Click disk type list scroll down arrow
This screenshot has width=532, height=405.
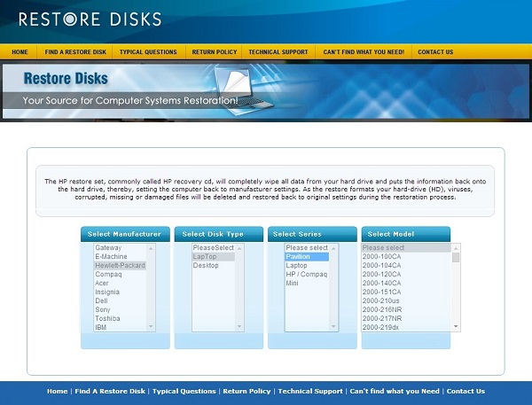click(x=239, y=326)
